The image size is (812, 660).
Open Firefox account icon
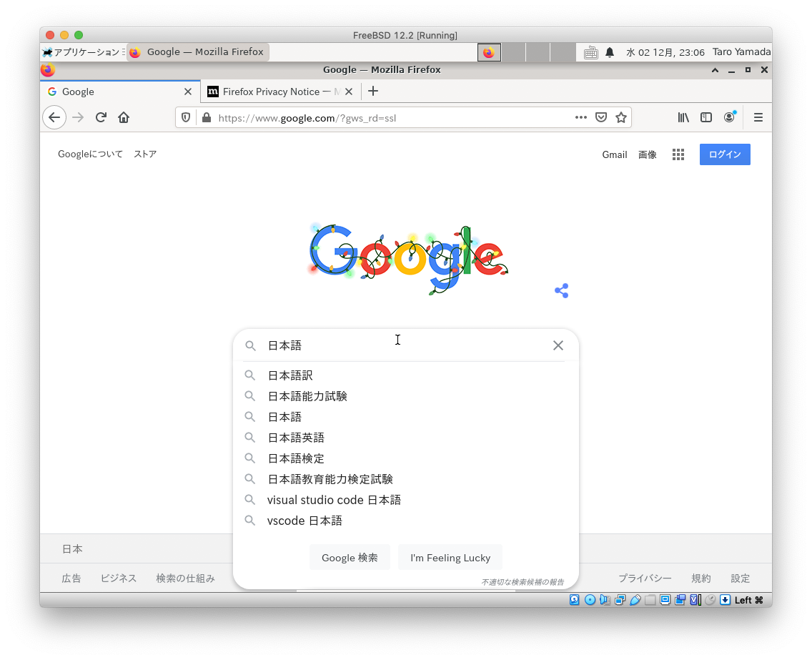[729, 117]
